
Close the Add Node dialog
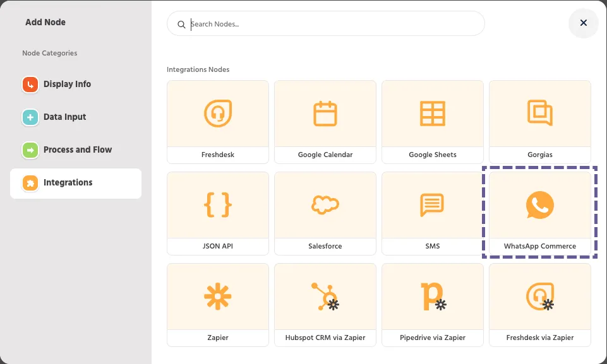584,23
